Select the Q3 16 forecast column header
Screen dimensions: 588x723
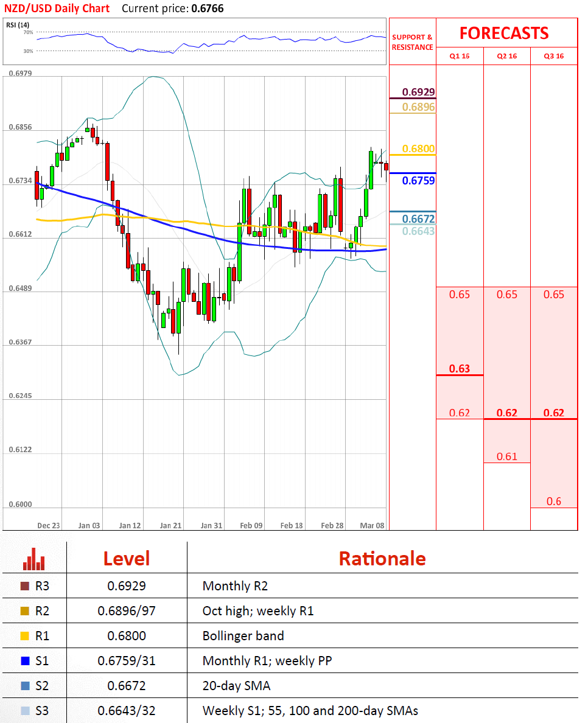click(553, 56)
